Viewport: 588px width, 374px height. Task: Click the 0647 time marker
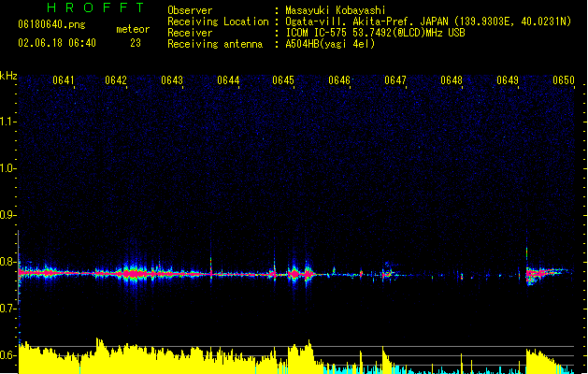[395, 80]
